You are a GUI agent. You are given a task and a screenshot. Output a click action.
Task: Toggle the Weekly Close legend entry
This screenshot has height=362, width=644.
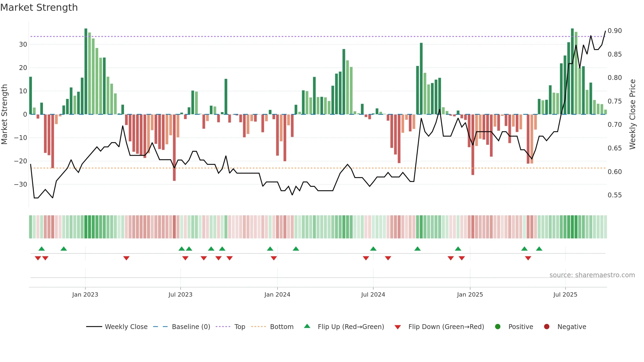point(117,327)
